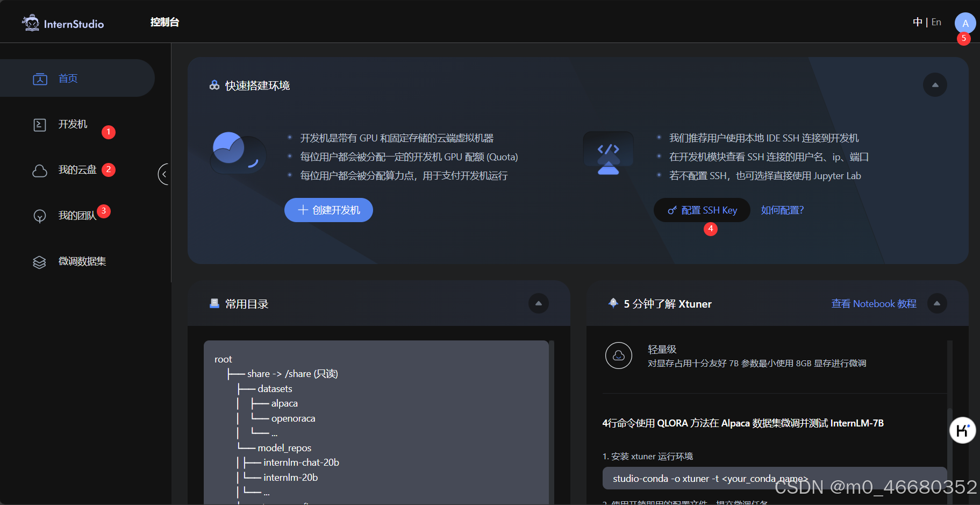The height and width of the screenshot is (505, 980).
Task: Click the floating H assistant button
Action: pyautogui.click(x=962, y=430)
